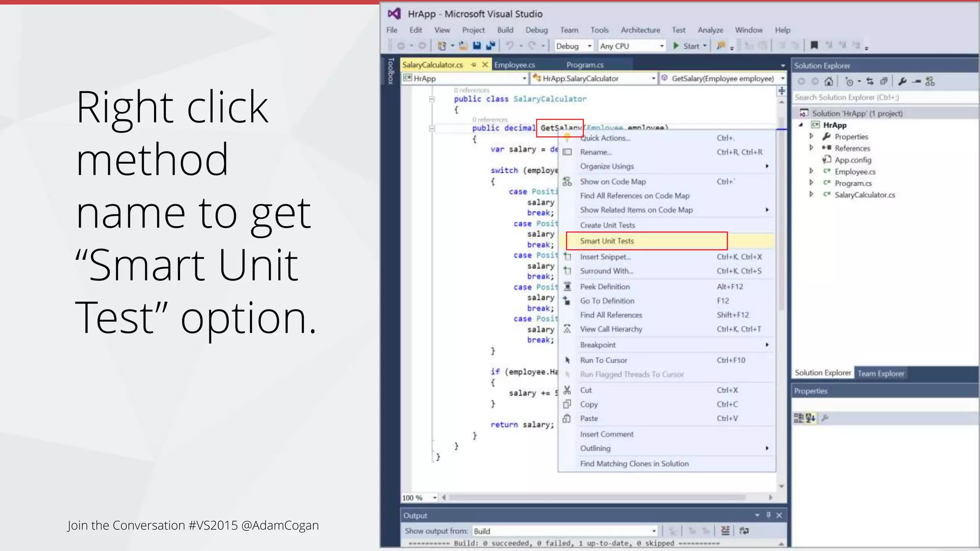Screen dimensions: 980x551
Task: Expand the Employee.cs node in Solution Explorer
Action: 811,171
